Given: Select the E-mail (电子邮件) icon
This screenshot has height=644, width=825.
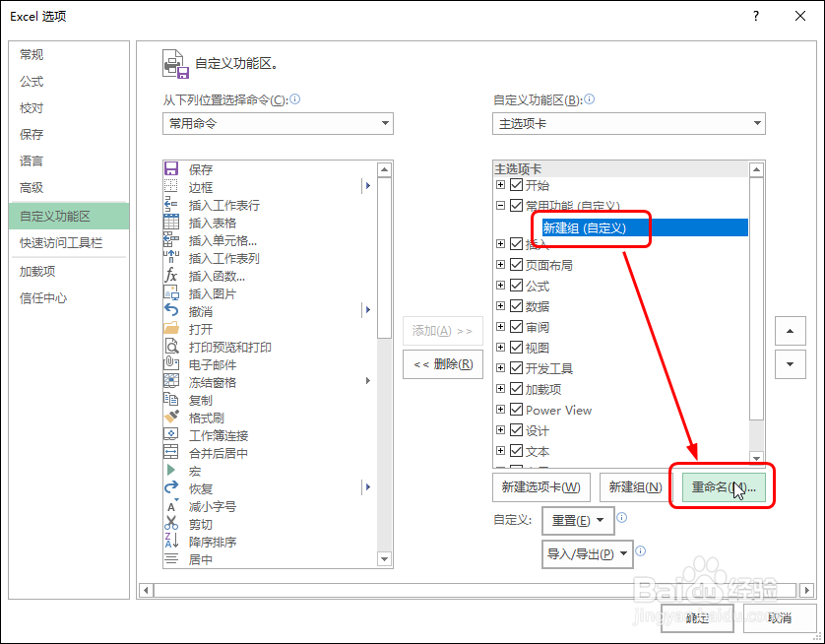Looking at the screenshot, I should click(x=171, y=363).
